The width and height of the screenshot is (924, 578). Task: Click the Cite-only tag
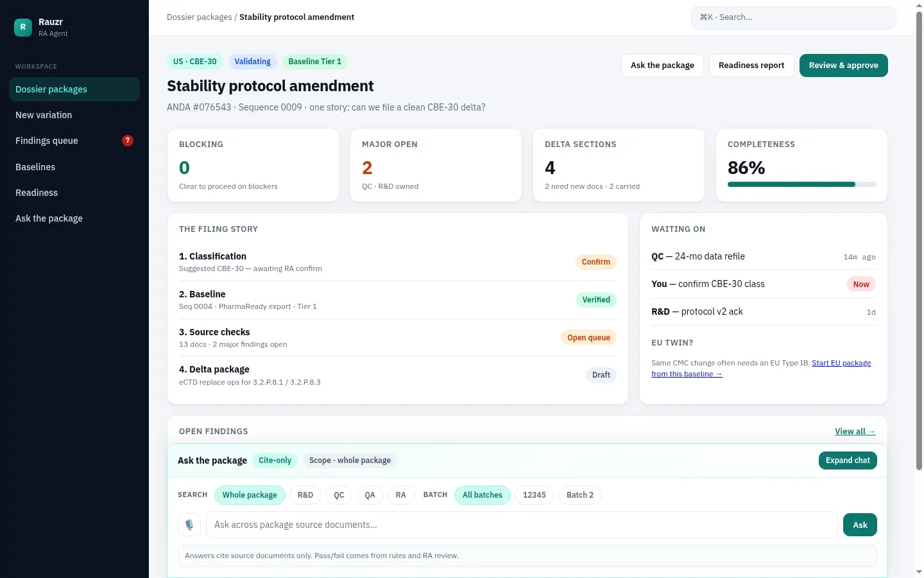(x=275, y=460)
